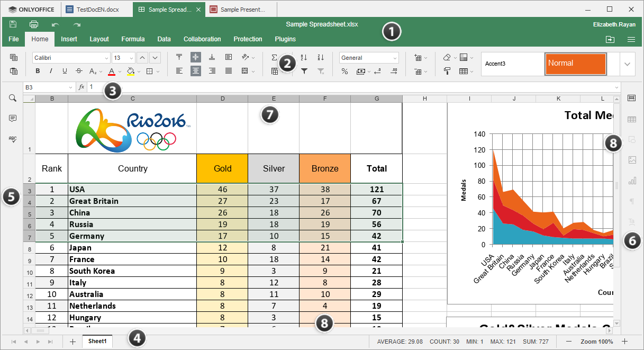This screenshot has width=644, height=350.
Task: Select the AutoSum icon
Action: click(x=275, y=57)
